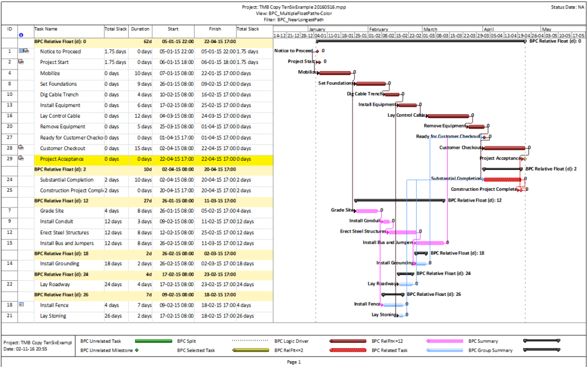Click the note indicator on the Install Fence row
588x367 pixels.
tap(21, 305)
